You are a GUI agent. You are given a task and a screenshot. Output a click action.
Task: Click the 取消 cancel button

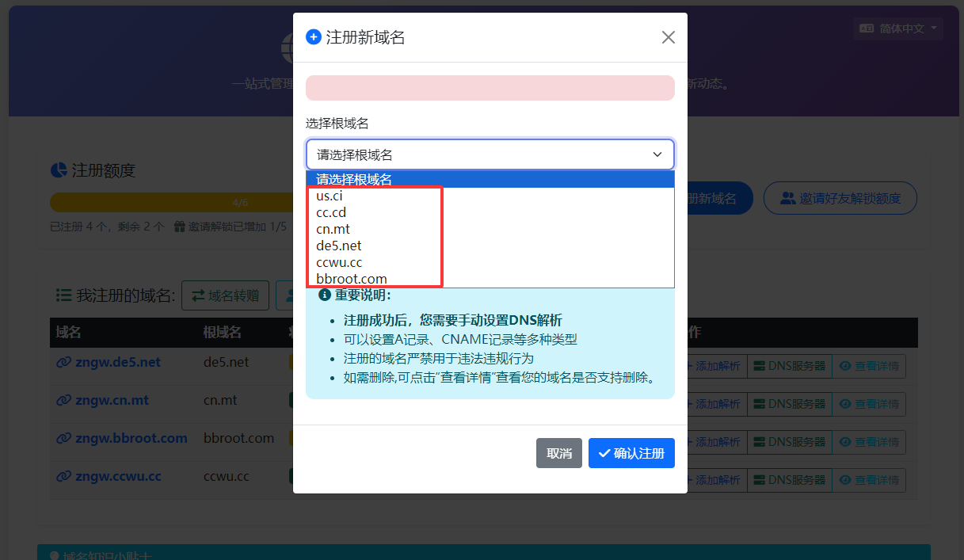point(558,453)
